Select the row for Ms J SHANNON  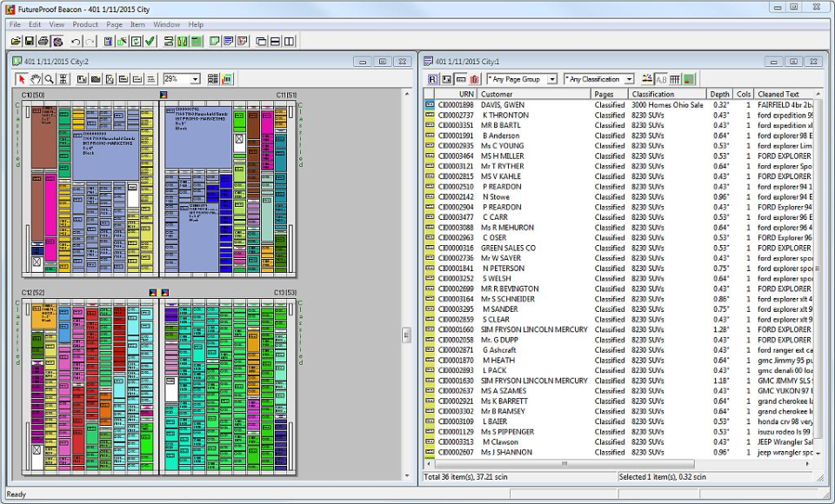620,453
